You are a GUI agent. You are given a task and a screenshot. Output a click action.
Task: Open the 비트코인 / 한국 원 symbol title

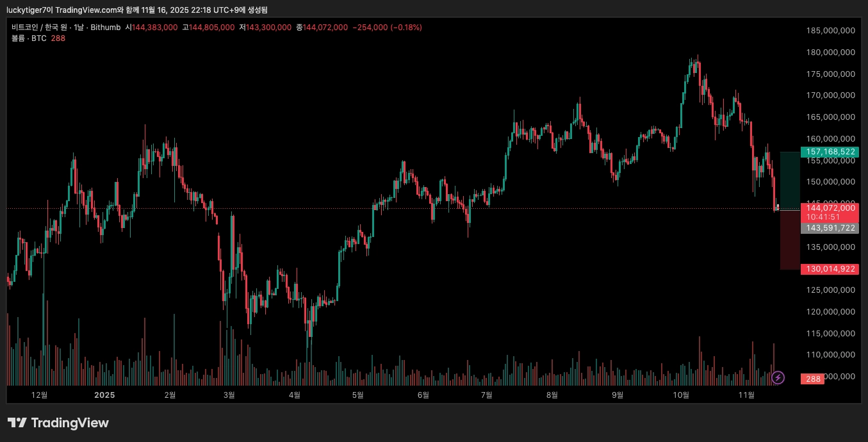pyautogui.click(x=40, y=28)
